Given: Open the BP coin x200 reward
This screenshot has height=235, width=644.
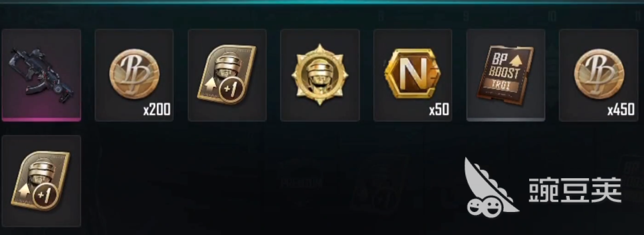Looking at the screenshot, I should click(134, 75).
